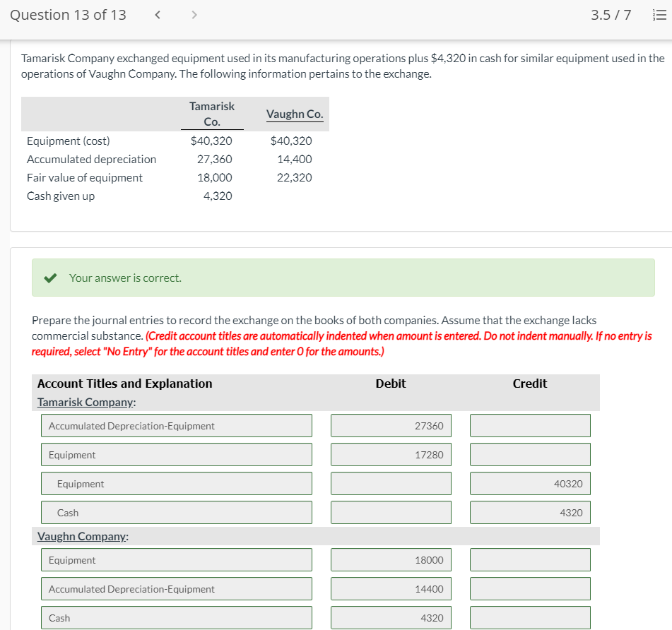This screenshot has height=630, width=672.
Task: Select the Cash account field under Tamarisk
Action: [x=177, y=512]
